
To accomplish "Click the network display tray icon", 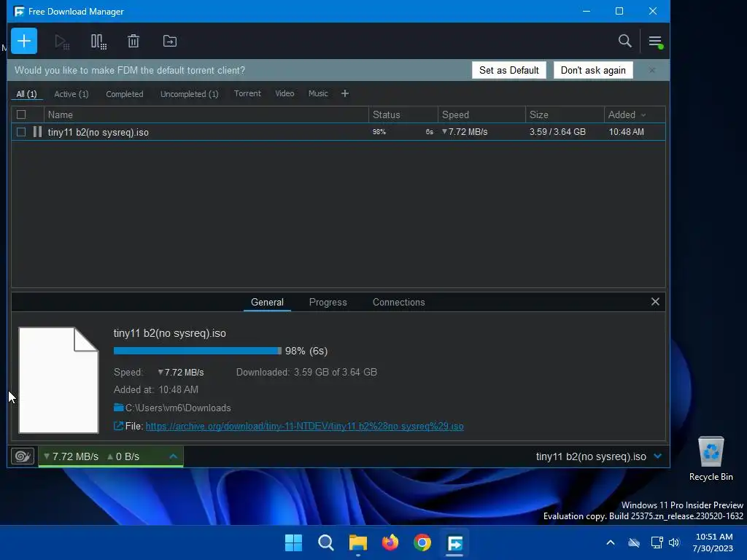I will point(657,542).
